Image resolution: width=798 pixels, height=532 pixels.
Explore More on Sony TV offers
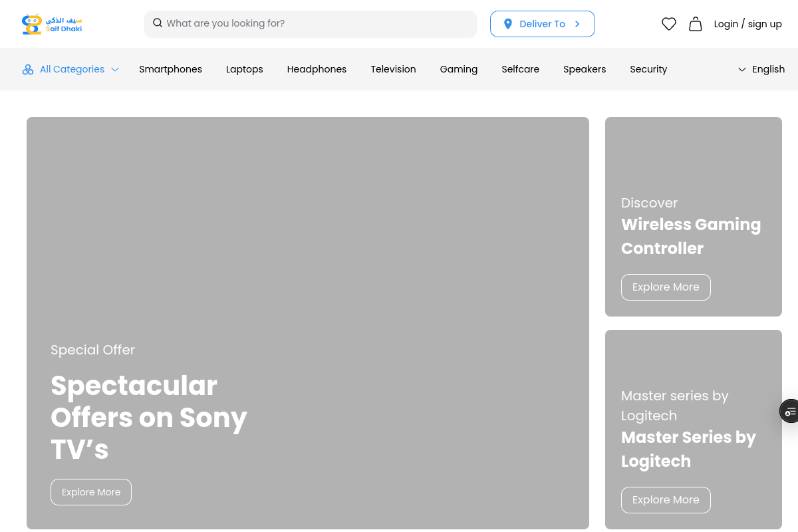point(91,492)
